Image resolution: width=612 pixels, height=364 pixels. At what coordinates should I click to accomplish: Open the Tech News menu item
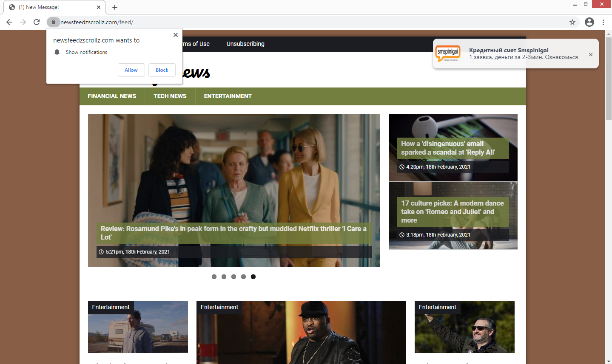point(170,96)
